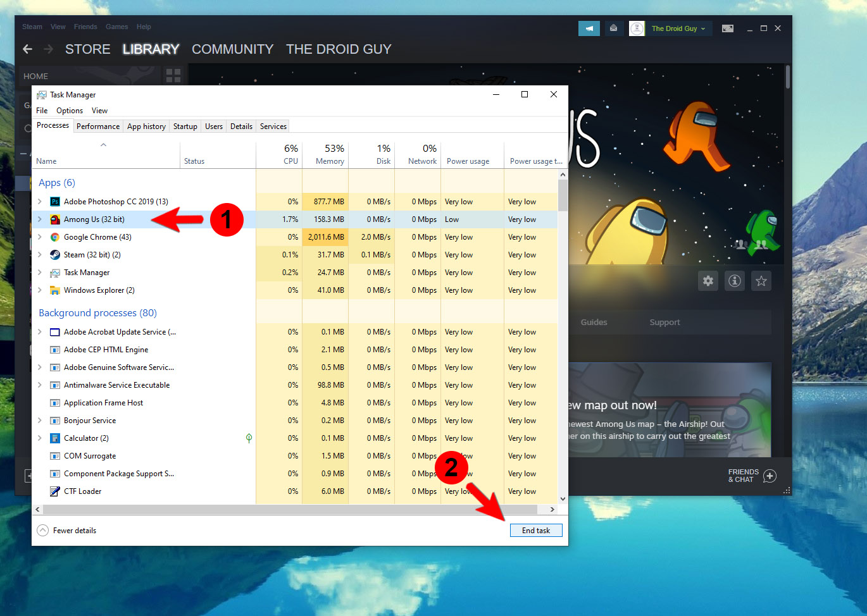Click The Droid Guy profile avatar
This screenshot has height=616, width=867.
636,28
